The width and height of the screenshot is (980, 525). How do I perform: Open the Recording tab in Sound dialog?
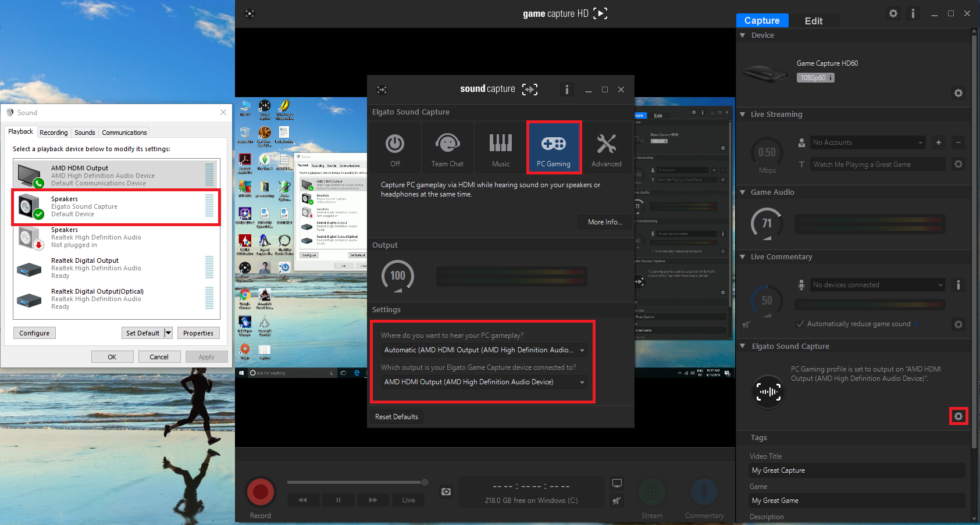pos(54,133)
